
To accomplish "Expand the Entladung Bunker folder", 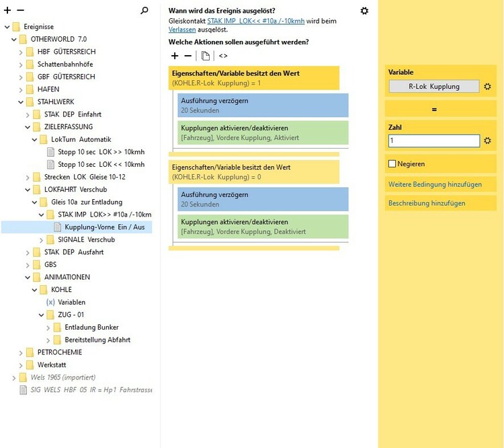I will pyautogui.click(x=48, y=327).
